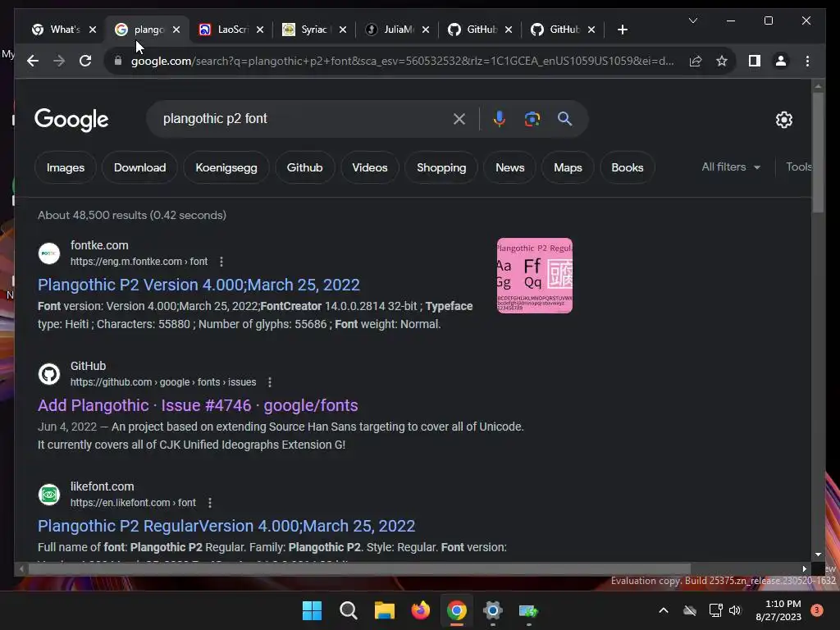Filter results by Shopping
This screenshot has height=630, width=840.
(441, 167)
